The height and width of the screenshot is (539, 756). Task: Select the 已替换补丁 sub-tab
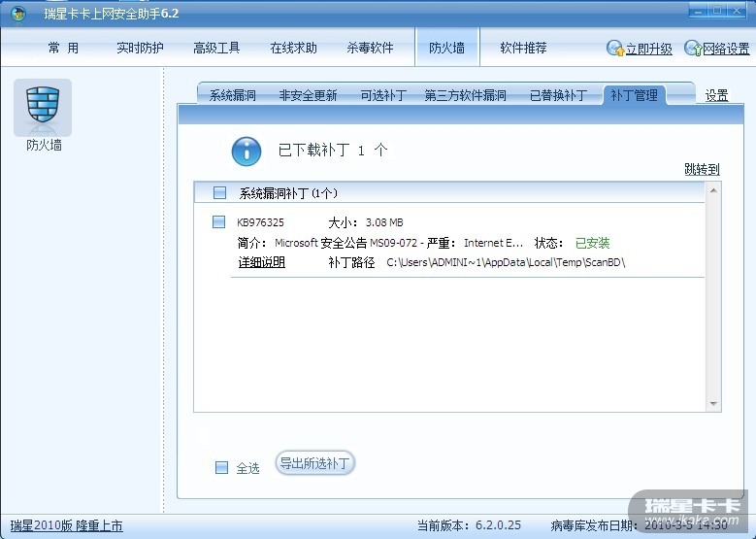coord(558,95)
